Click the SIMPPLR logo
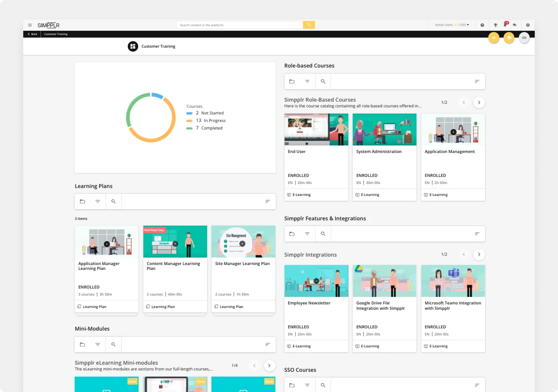Screen dimensions: 558x392 pos(48,25)
